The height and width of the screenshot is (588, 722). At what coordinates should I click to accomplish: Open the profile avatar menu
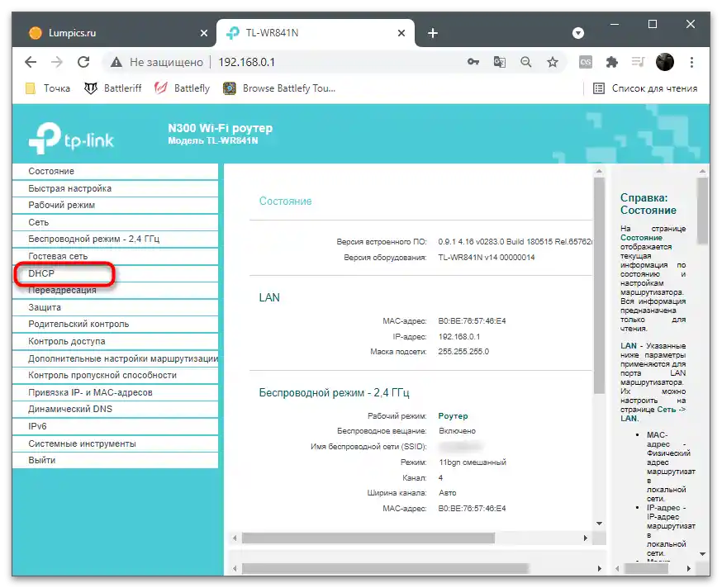click(664, 62)
